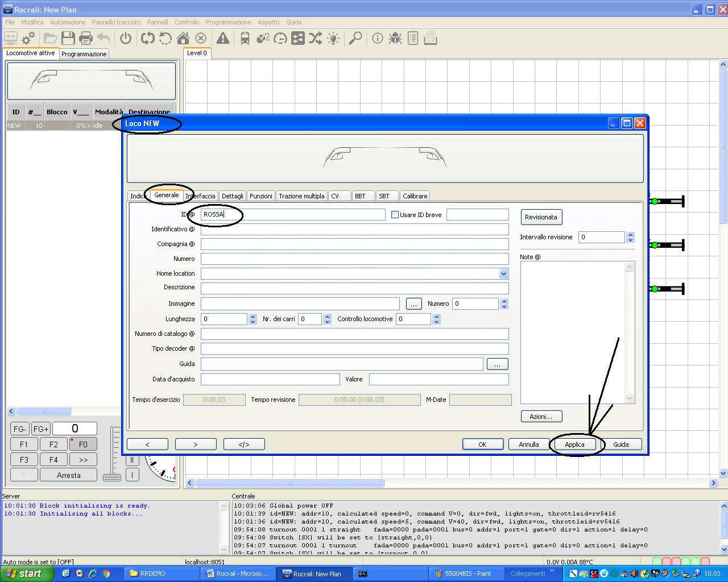Click the dashed circular arrow toolbar icon

pos(166,38)
